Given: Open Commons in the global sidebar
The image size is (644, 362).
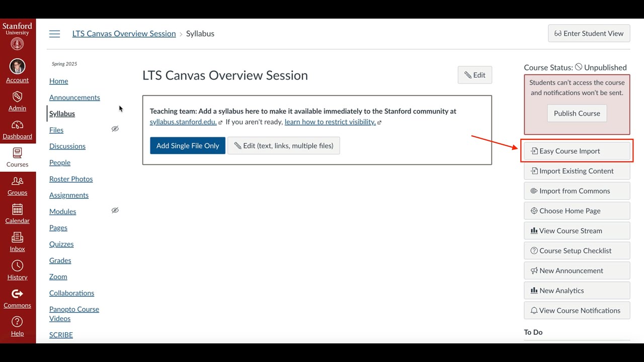Looking at the screenshot, I should tap(18, 298).
